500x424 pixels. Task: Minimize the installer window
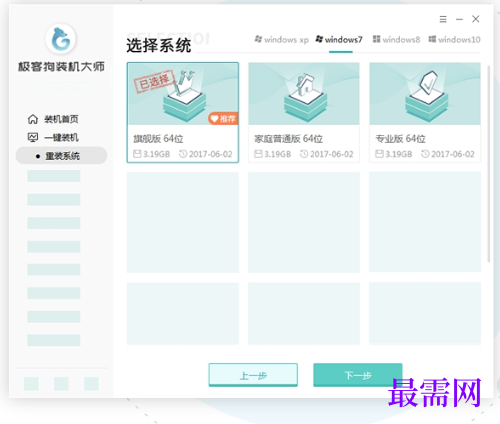[459, 19]
